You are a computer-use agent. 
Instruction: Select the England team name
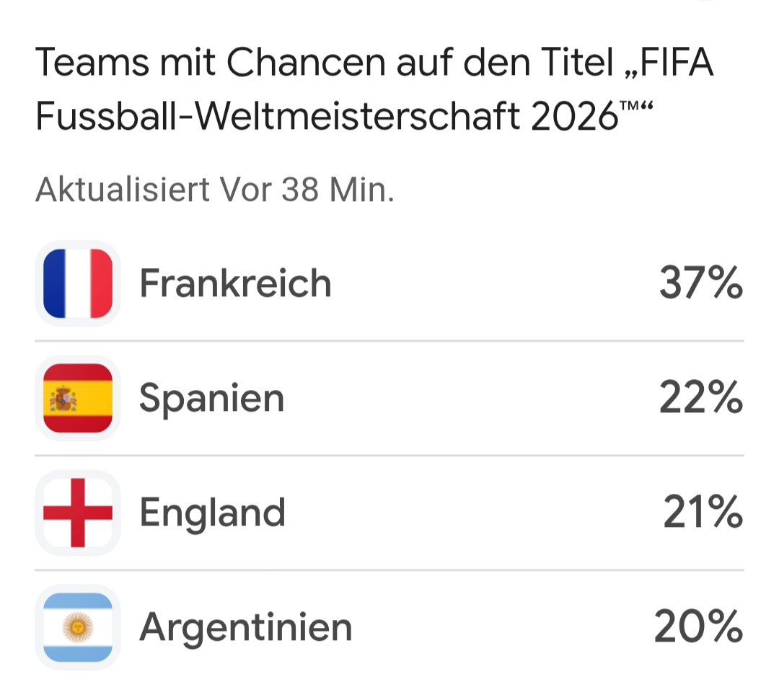(x=213, y=514)
